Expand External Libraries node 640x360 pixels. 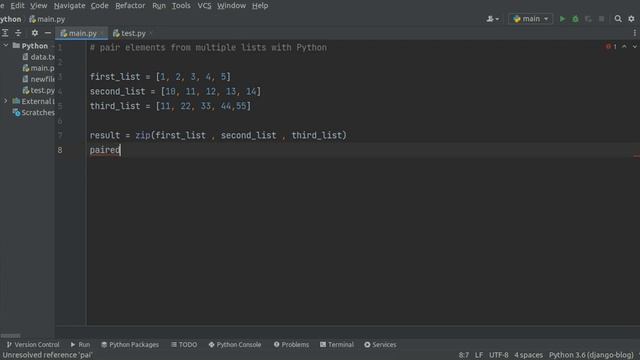point(6,101)
